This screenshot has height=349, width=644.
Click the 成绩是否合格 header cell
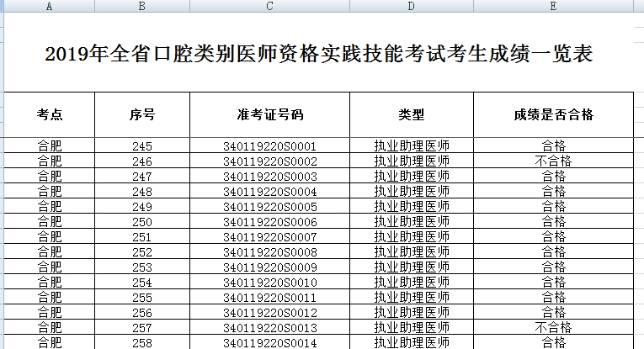click(x=553, y=115)
